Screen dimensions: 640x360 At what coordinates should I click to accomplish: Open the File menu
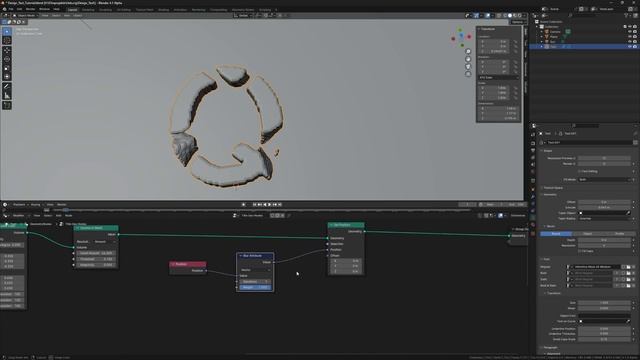click(x=11, y=9)
